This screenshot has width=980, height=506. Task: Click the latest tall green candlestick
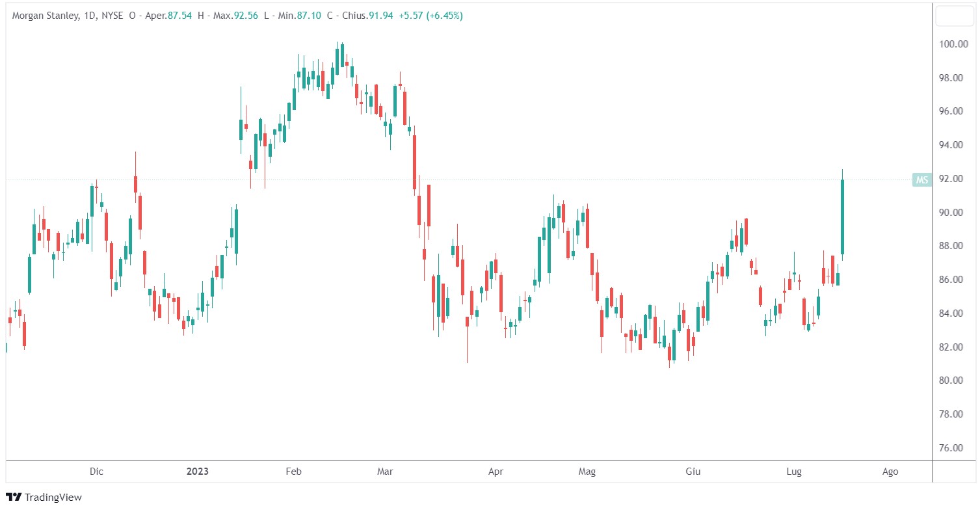tap(842, 217)
